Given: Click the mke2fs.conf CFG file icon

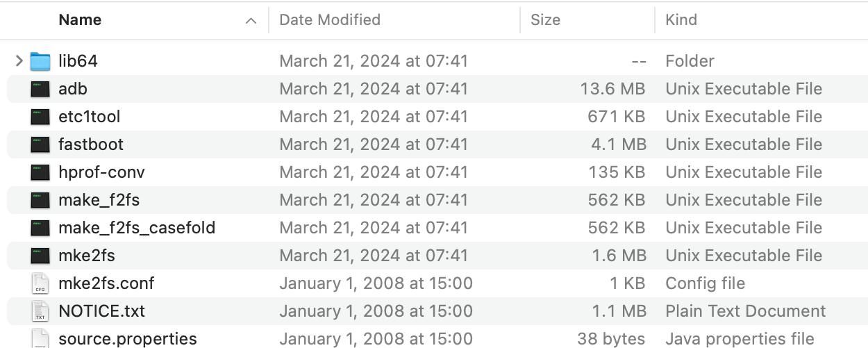Looking at the screenshot, I should 40,283.
